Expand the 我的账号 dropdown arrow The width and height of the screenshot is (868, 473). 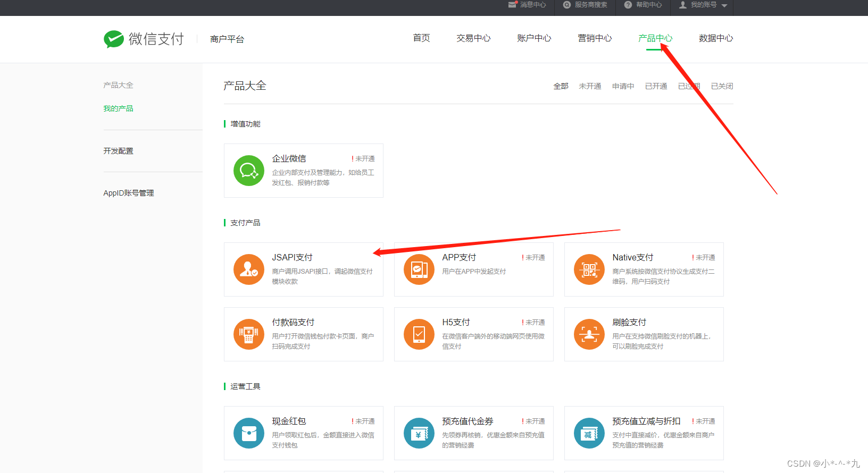[724, 5]
